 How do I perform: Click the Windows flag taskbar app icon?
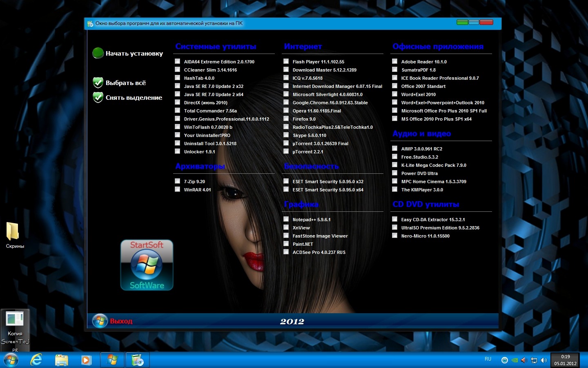tap(112, 360)
